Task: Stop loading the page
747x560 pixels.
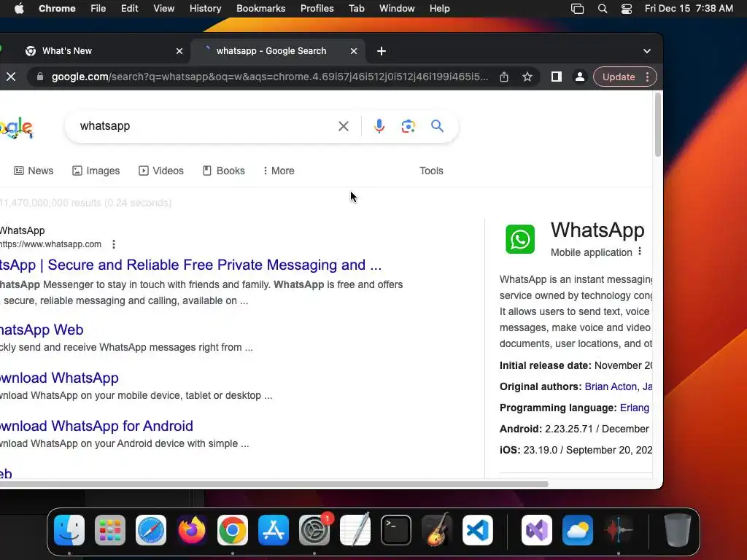Action: point(11,77)
